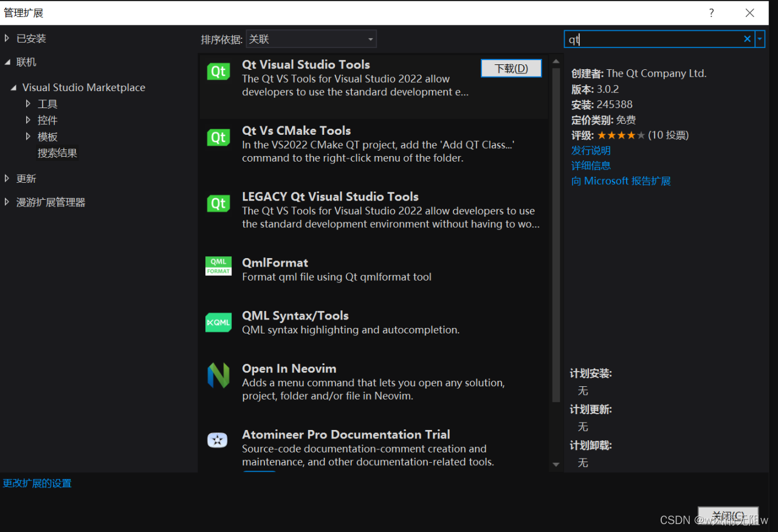Select Atomineer Pro Documentation Trial title
Viewport: 778px width, 532px height.
346,435
